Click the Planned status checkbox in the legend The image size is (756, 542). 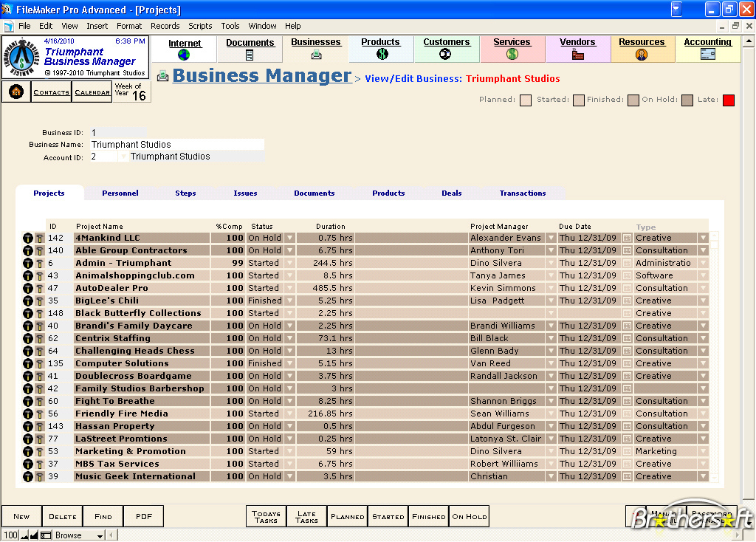[527, 100]
